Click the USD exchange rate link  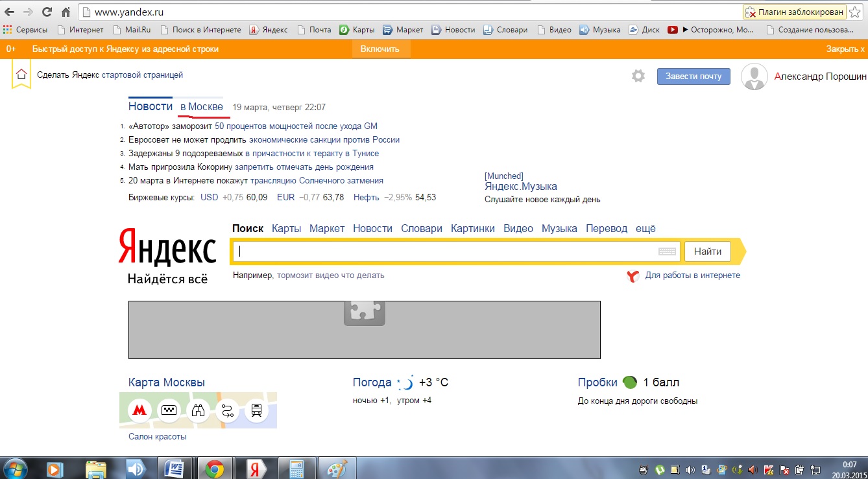coord(209,197)
